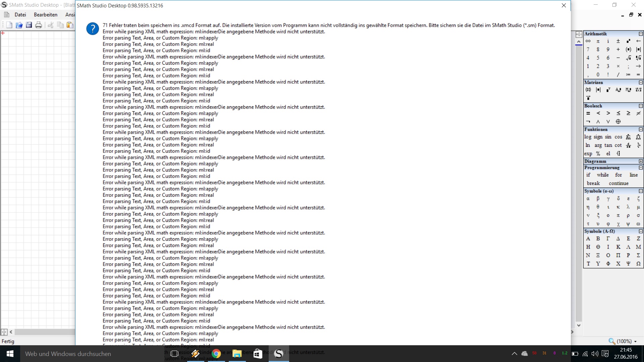Click the Print toolbar icon

pyautogui.click(x=39, y=25)
